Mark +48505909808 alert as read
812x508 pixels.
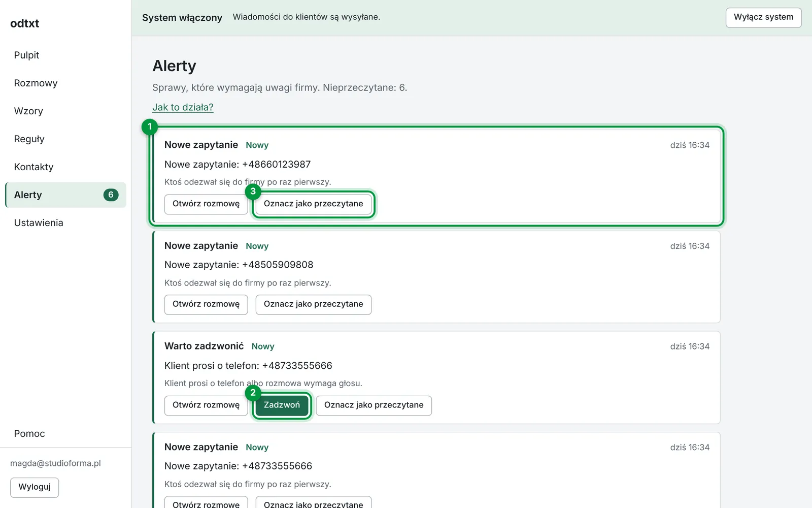[314, 304]
